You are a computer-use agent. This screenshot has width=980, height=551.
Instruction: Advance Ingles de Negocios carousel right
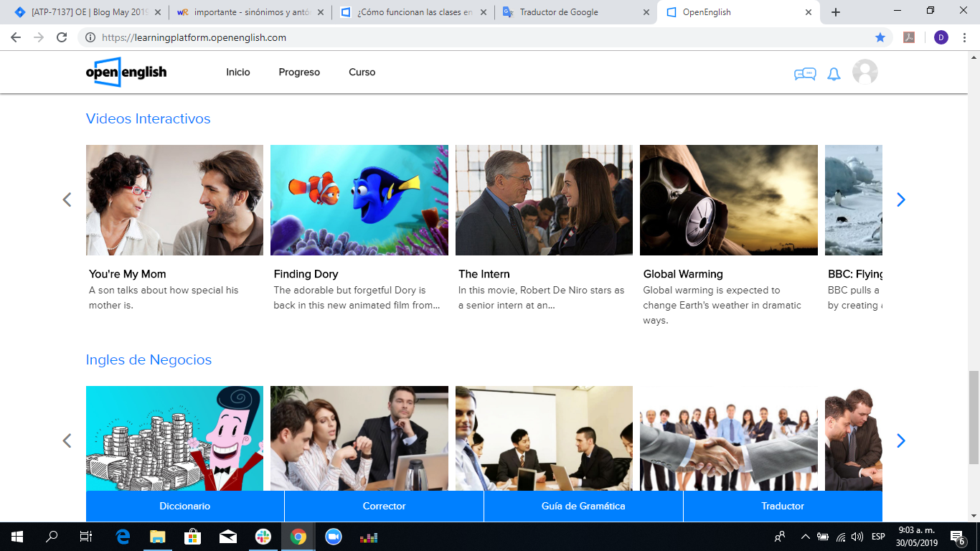point(901,441)
